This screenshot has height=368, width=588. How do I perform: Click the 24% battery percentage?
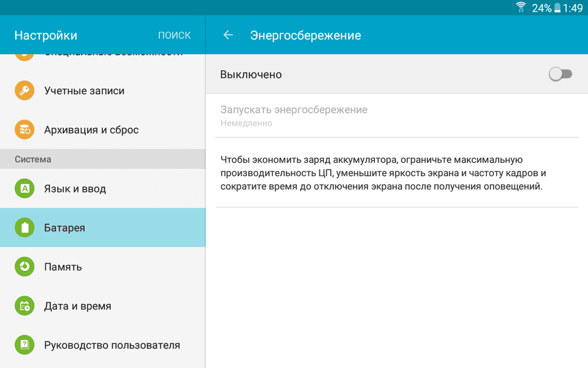pyautogui.click(x=542, y=8)
